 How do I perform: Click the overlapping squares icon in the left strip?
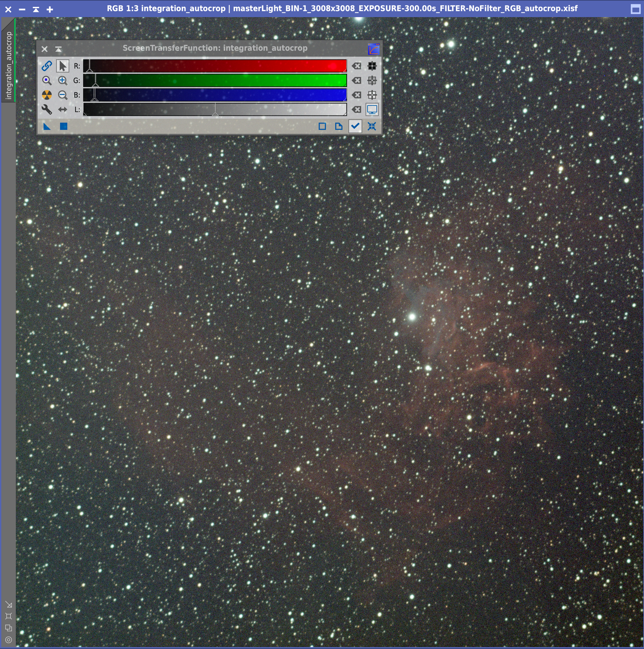click(x=9, y=628)
